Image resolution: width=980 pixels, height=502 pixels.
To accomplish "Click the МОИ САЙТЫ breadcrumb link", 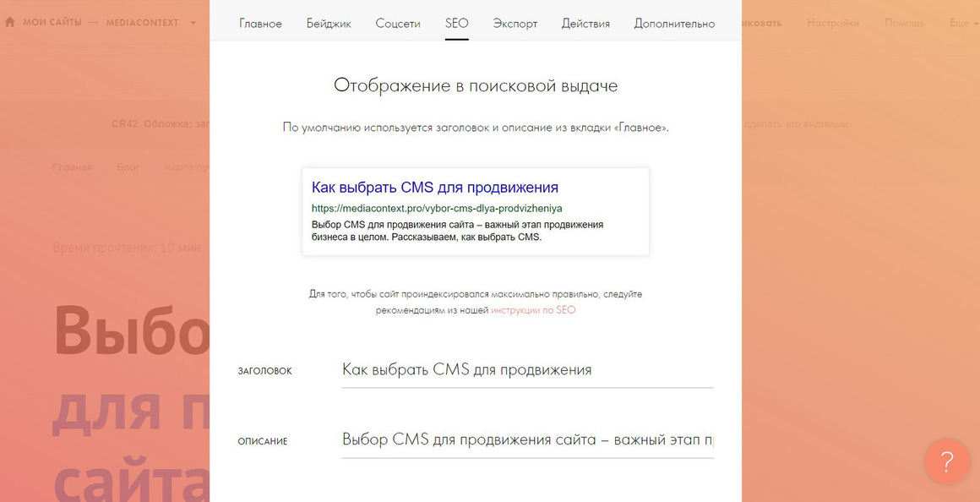I will coord(52,23).
